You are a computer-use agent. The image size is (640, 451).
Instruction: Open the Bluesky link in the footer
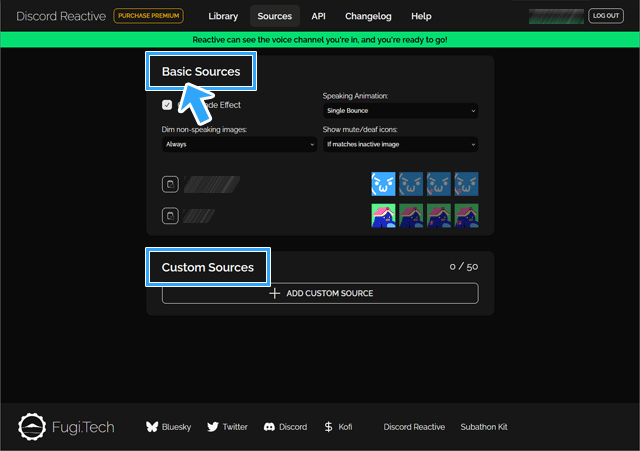(x=167, y=427)
